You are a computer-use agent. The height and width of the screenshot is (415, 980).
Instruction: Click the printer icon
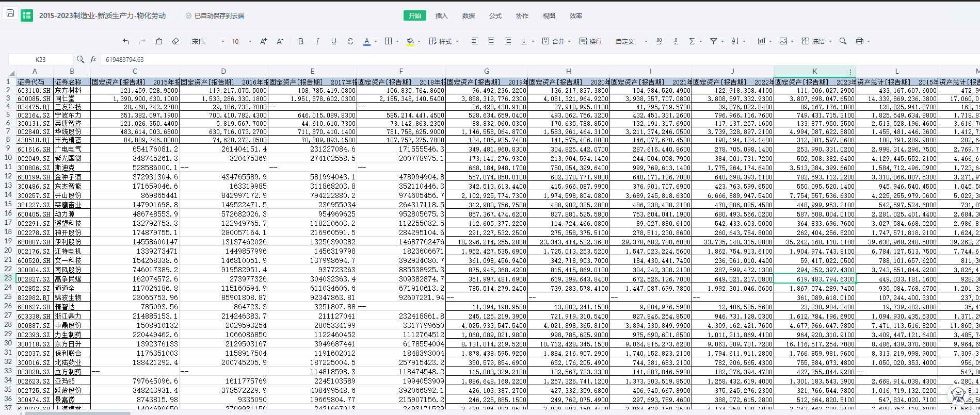click(860, 41)
